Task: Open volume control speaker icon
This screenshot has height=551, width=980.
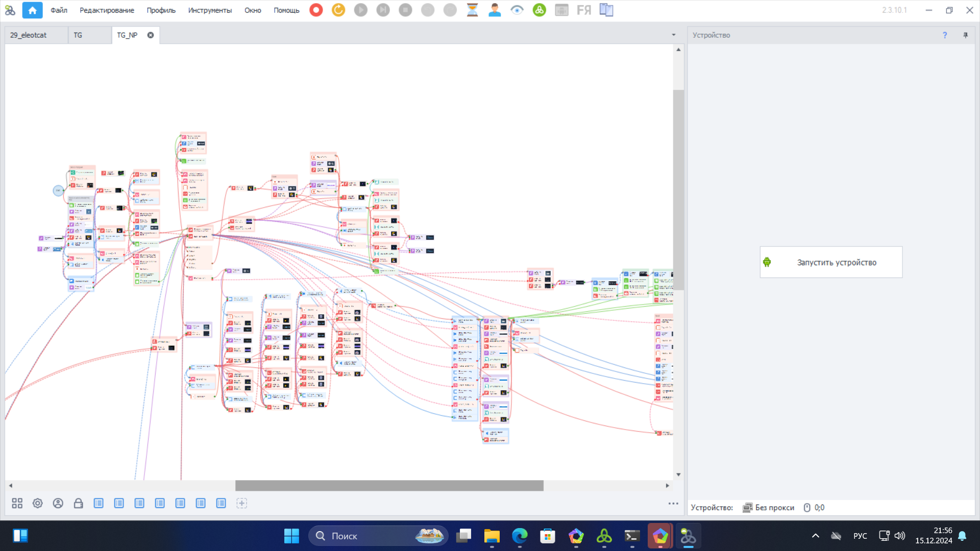Action: pyautogui.click(x=900, y=536)
